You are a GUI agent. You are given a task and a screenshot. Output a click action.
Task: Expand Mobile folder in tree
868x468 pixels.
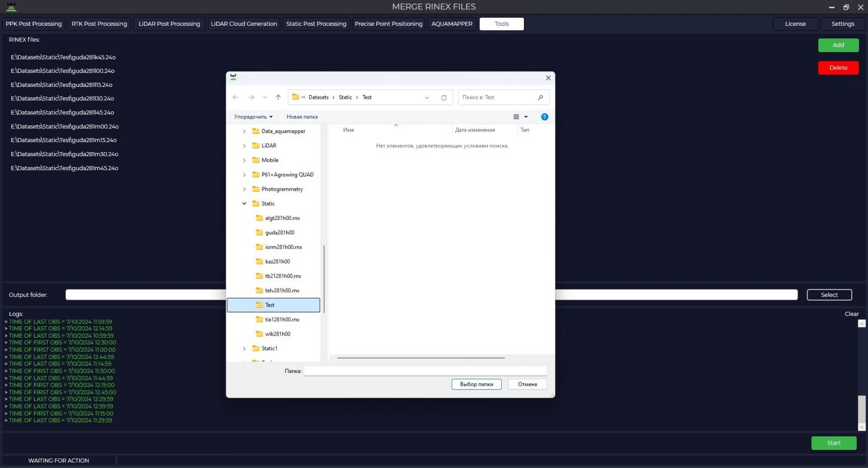244,160
